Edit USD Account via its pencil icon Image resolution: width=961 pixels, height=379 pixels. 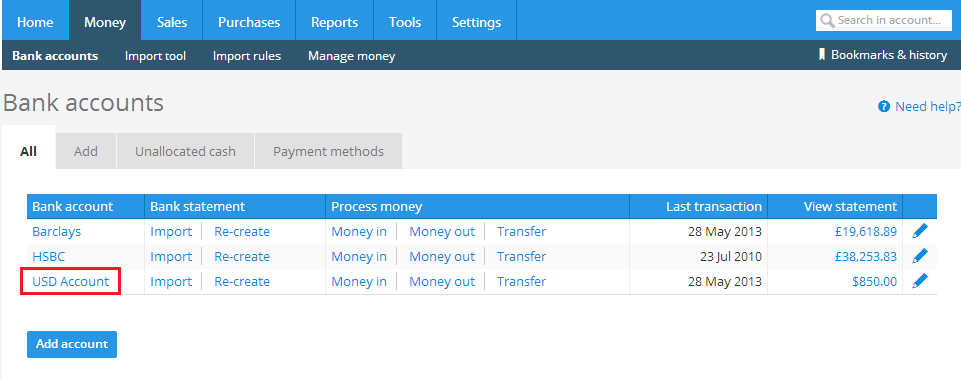point(920,281)
